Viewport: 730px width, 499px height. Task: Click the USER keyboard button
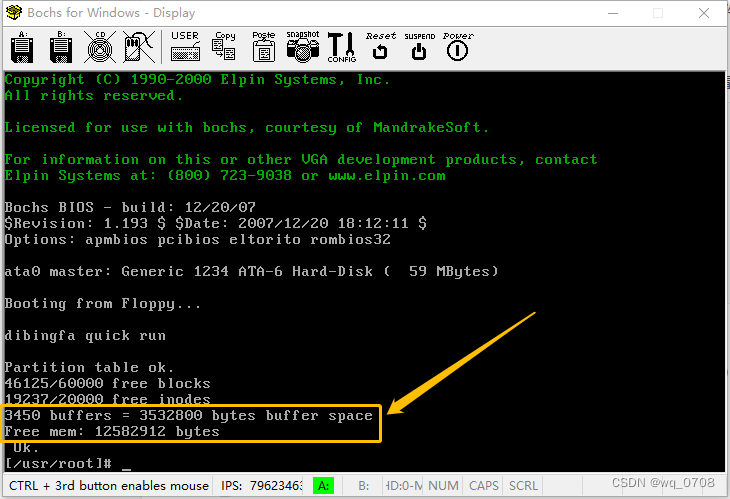(185, 47)
